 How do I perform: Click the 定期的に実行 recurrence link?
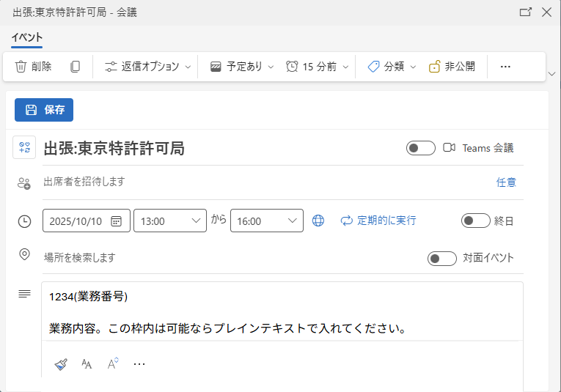378,221
